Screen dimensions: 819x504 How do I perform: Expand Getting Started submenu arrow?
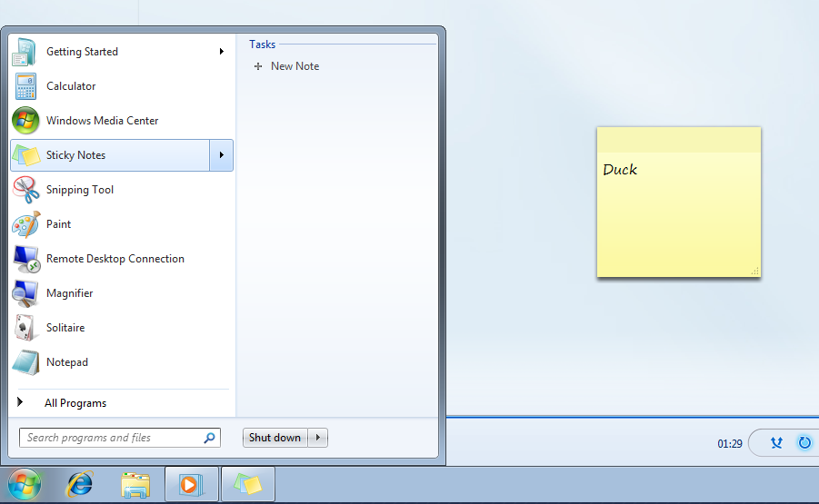(x=222, y=51)
